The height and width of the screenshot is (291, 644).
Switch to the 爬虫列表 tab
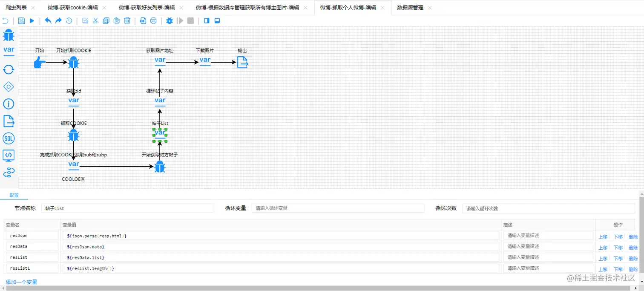(16, 8)
